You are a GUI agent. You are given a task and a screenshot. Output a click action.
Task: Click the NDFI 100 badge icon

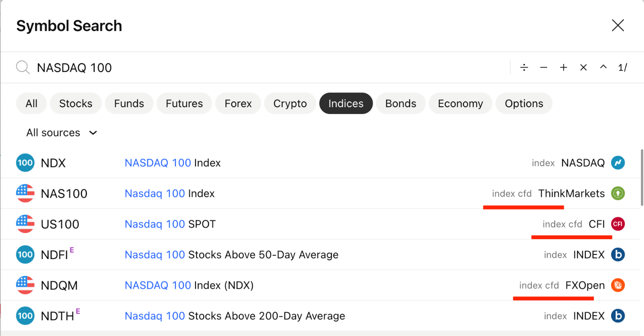25,254
